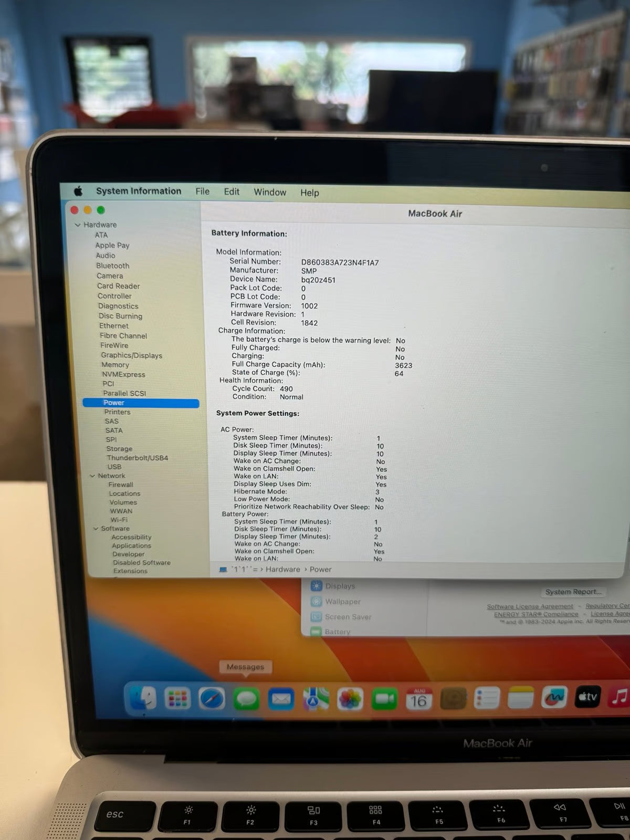
Task: Open Calendar icon showing 16
Action: (418, 699)
